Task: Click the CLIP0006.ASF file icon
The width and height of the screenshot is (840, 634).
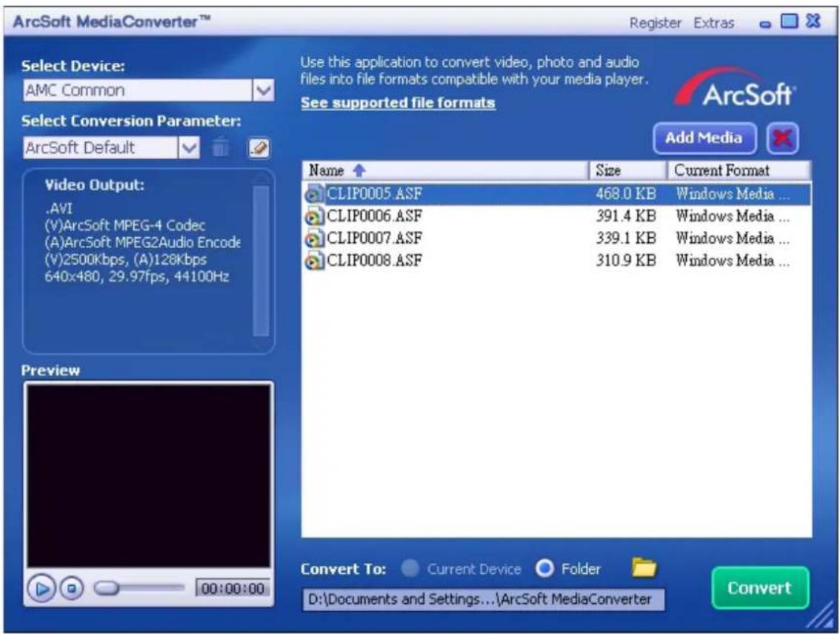Action: (x=315, y=216)
